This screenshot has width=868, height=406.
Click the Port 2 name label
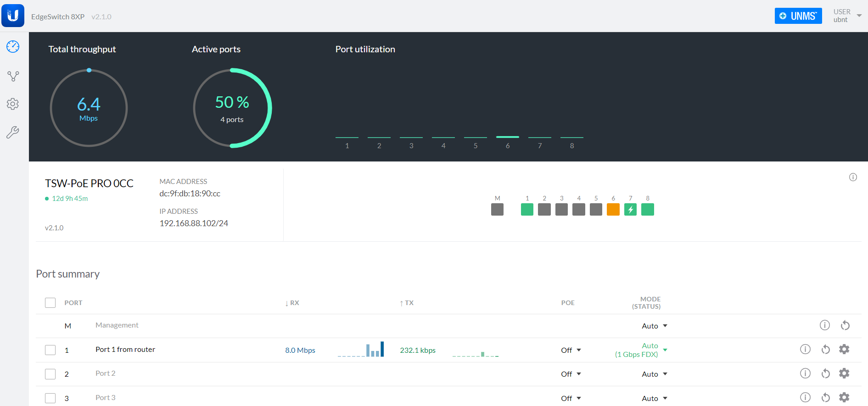(x=106, y=373)
